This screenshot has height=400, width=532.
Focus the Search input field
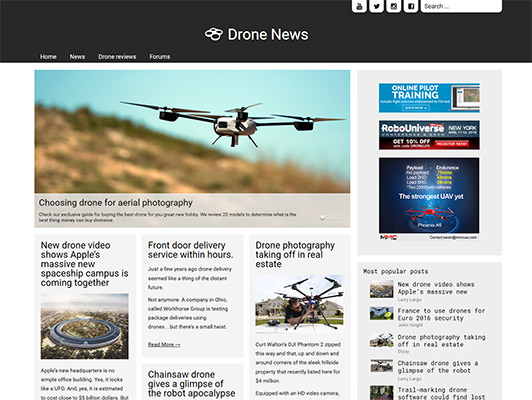(x=461, y=6)
